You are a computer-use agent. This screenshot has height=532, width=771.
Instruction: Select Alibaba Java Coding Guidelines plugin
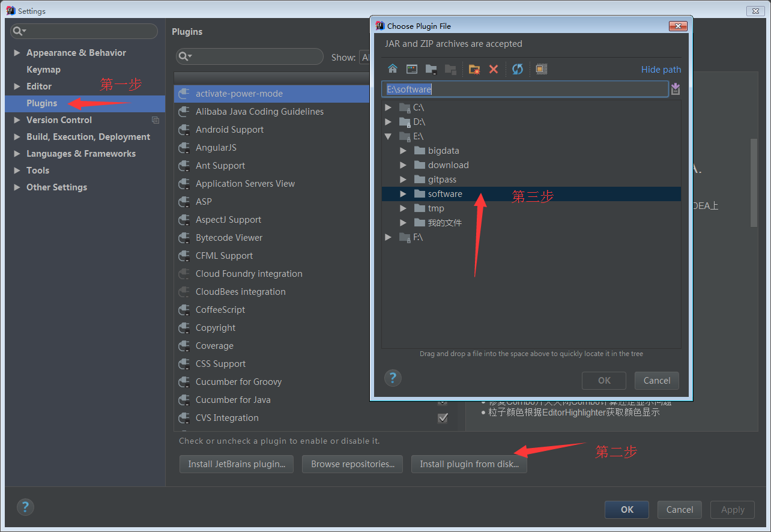click(x=271, y=112)
